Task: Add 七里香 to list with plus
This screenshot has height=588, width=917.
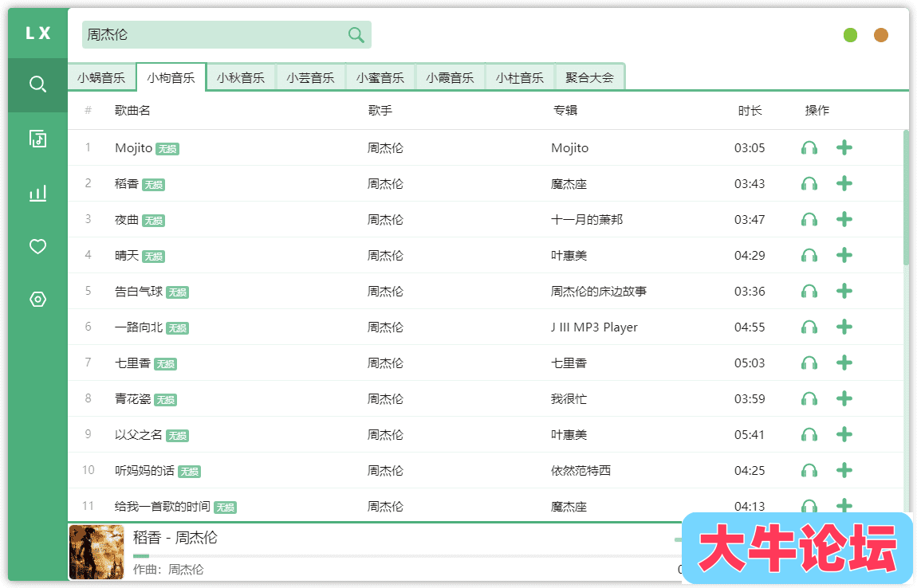Action: click(x=844, y=363)
